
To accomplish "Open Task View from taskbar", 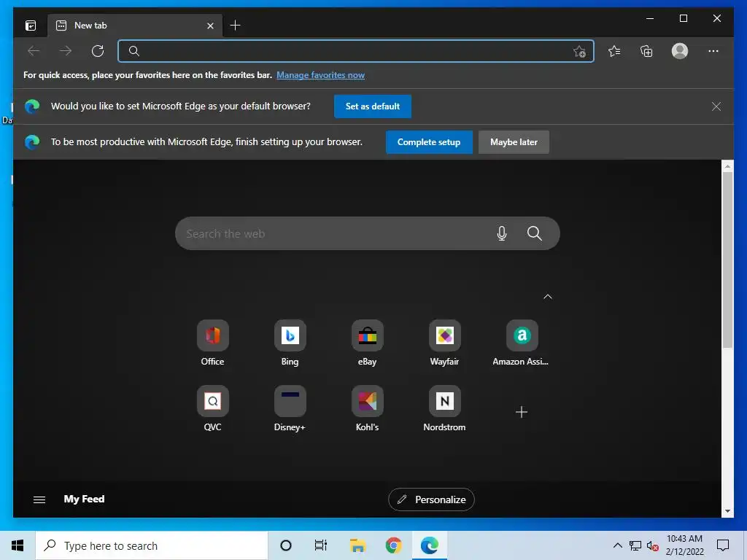I will click(321, 545).
